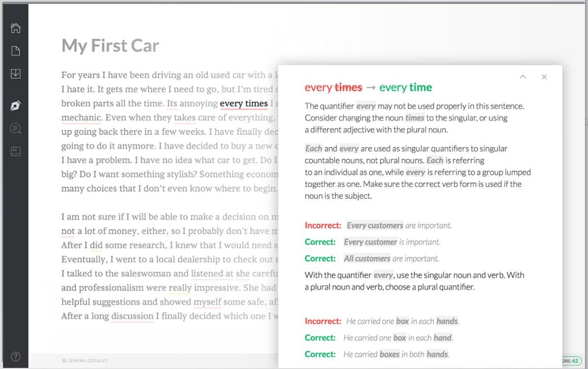Click the underlined word "myself"
This screenshot has height=369, width=588.
click(x=207, y=302)
